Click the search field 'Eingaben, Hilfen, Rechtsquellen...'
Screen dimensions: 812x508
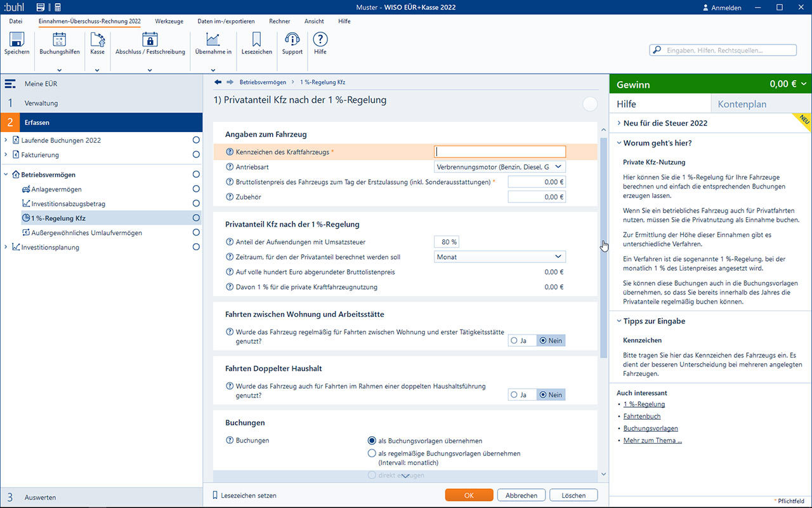click(723, 50)
